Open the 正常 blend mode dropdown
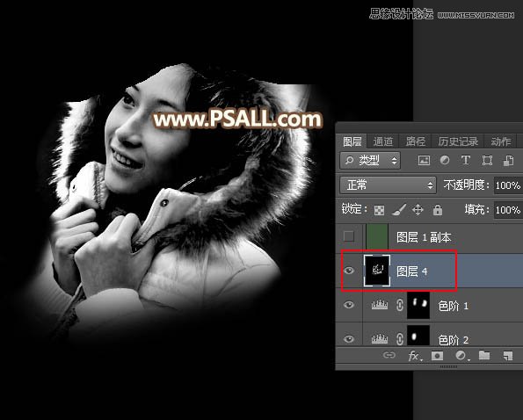The width and height of the screenshot is (523, 420). coord(388,185)
